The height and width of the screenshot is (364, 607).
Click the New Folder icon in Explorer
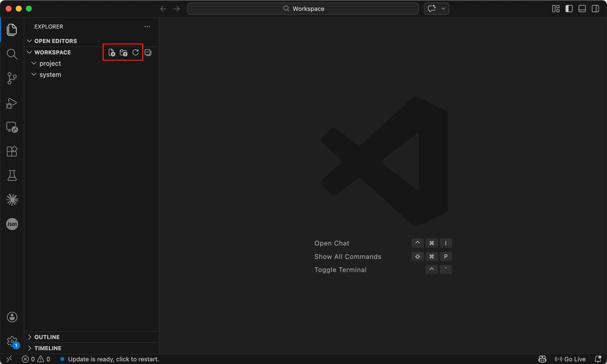[x=123, y=53]
